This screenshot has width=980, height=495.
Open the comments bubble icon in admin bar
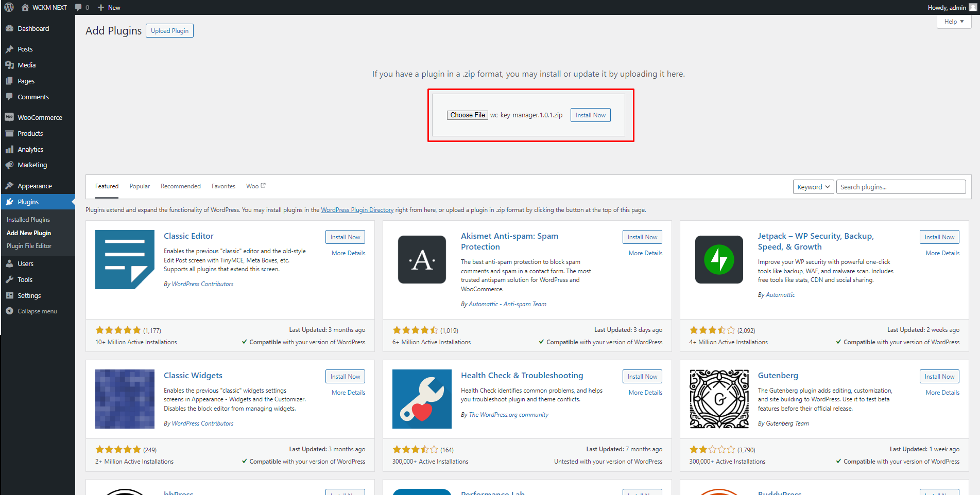tap(78, 7)
